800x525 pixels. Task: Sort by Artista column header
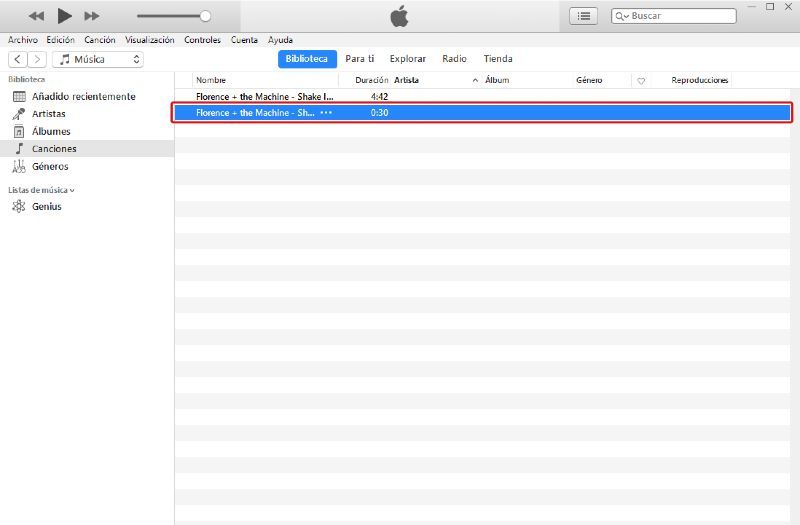tap(407, 80)
